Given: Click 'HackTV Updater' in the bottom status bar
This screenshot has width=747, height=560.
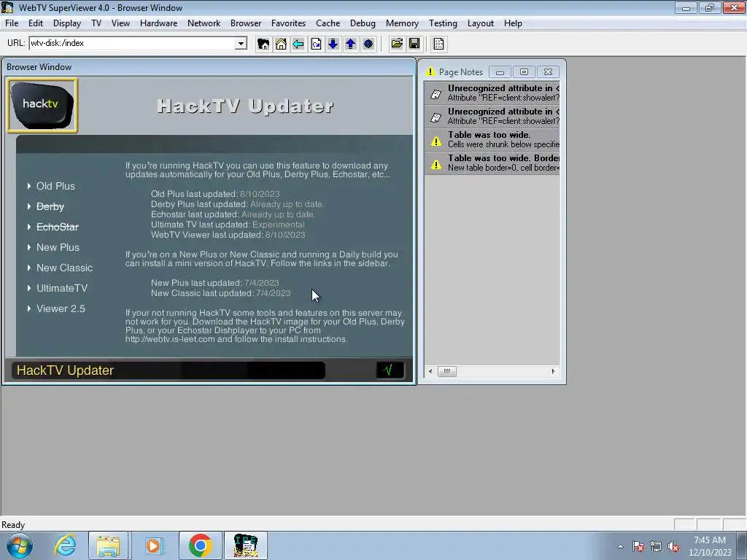Looking at the screenshot, I should [65, 370].
